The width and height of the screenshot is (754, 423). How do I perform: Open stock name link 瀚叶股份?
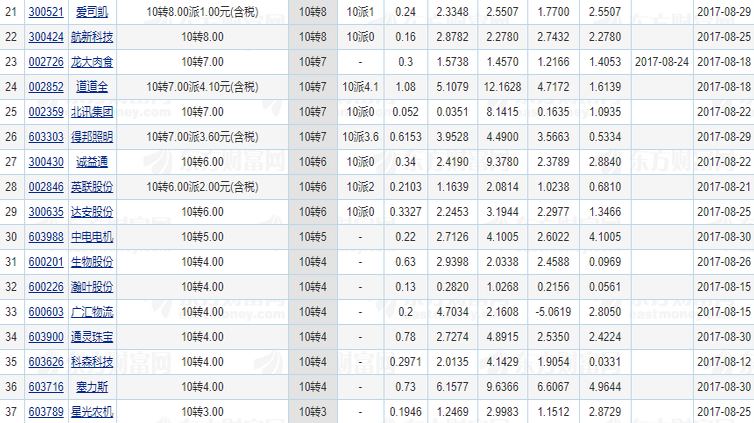(92, 287)
